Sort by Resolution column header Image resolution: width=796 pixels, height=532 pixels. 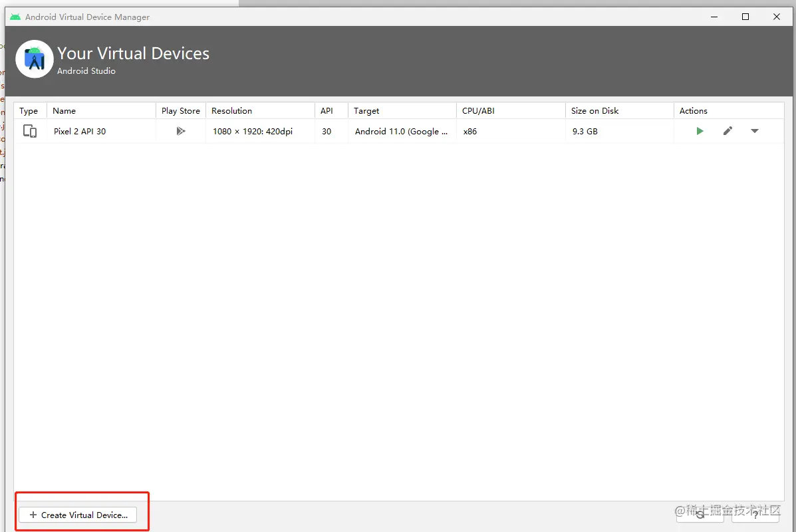tap(260, 110)
